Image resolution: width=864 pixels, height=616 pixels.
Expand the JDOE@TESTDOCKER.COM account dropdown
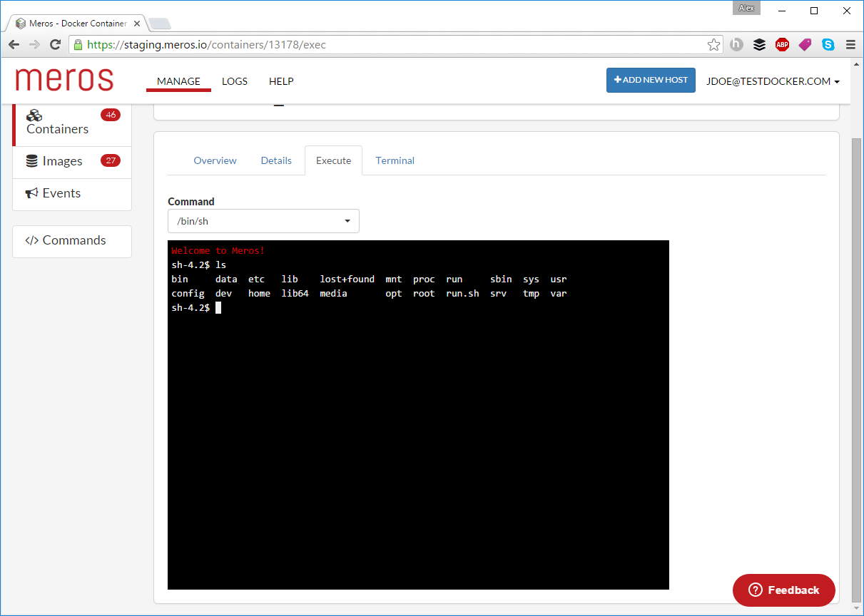(x=773, y=81)
